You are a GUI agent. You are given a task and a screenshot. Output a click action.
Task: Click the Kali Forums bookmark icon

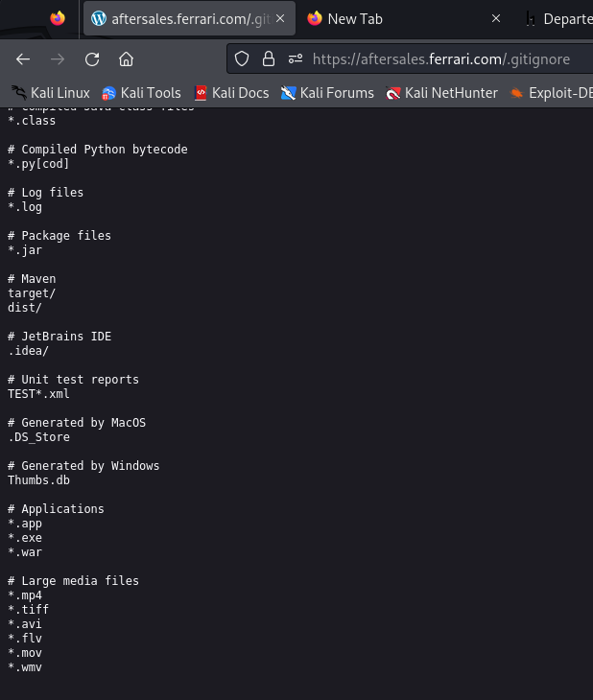[288, 93]
